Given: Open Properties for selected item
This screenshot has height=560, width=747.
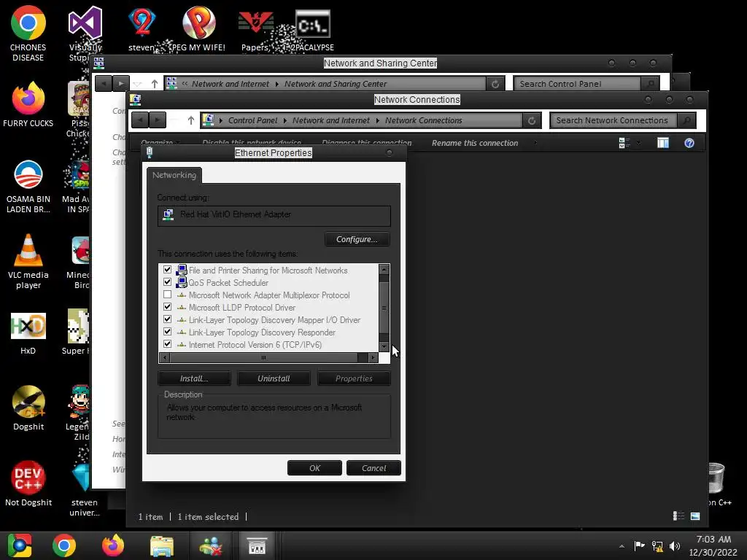Looking at the screenshot, I should (x=354, y=378).
